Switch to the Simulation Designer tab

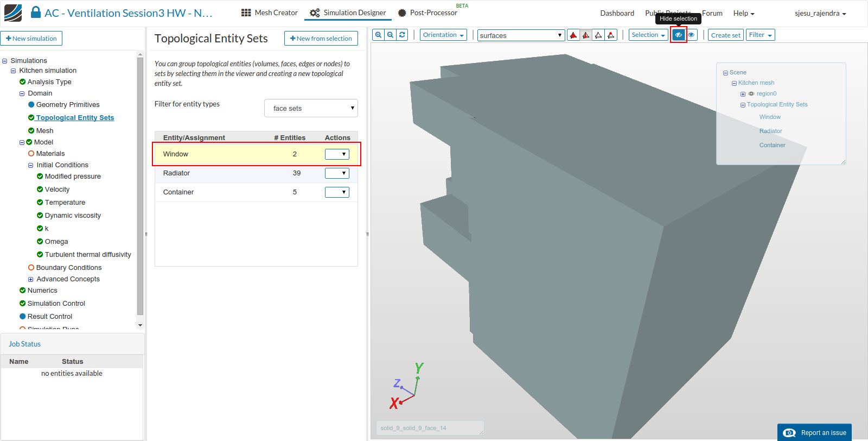point(348,12)
